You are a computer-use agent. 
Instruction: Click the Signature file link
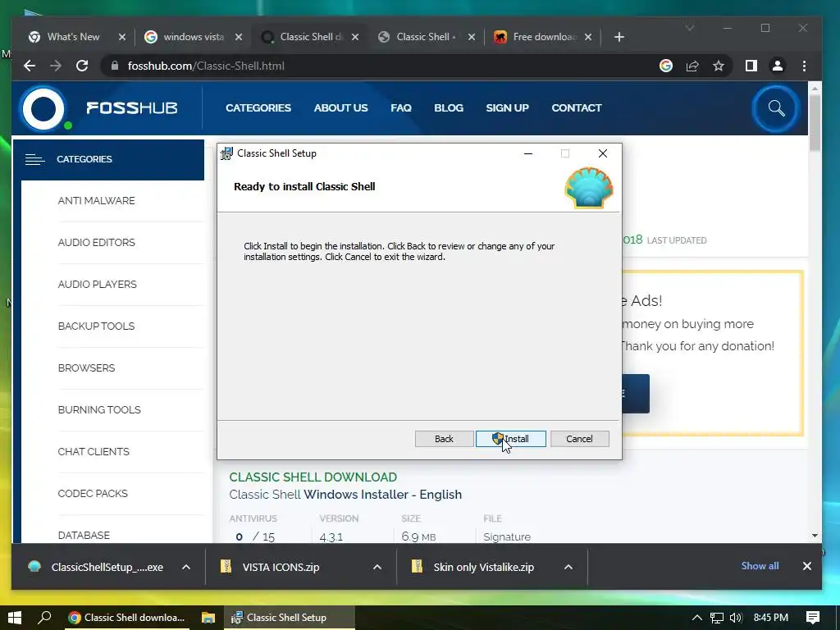click(507, 536)
